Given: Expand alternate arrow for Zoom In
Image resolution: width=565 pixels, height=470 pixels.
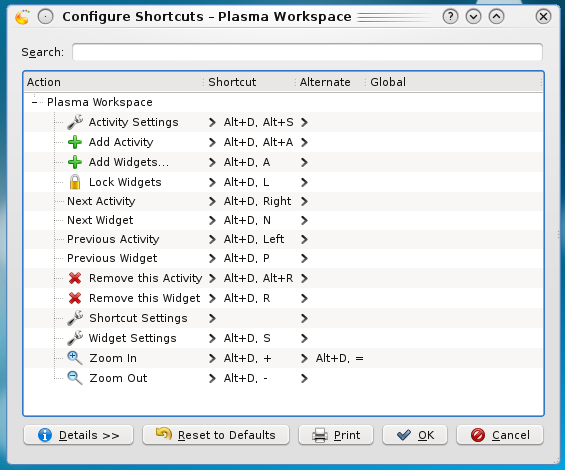Looking at the screenshot, I should coord(304,358).
